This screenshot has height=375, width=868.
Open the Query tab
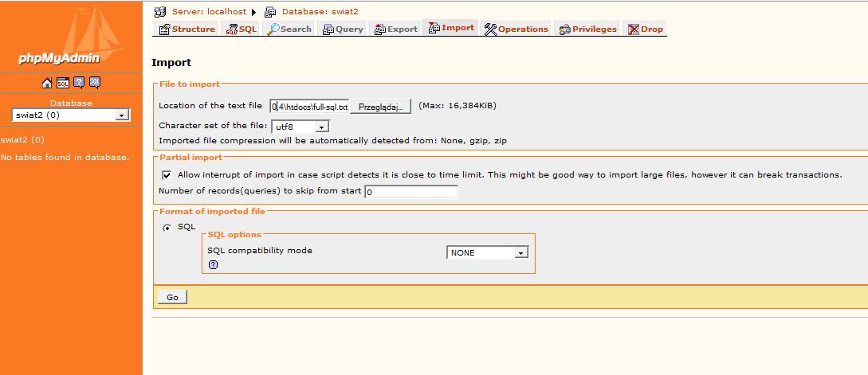click(343, 29)
